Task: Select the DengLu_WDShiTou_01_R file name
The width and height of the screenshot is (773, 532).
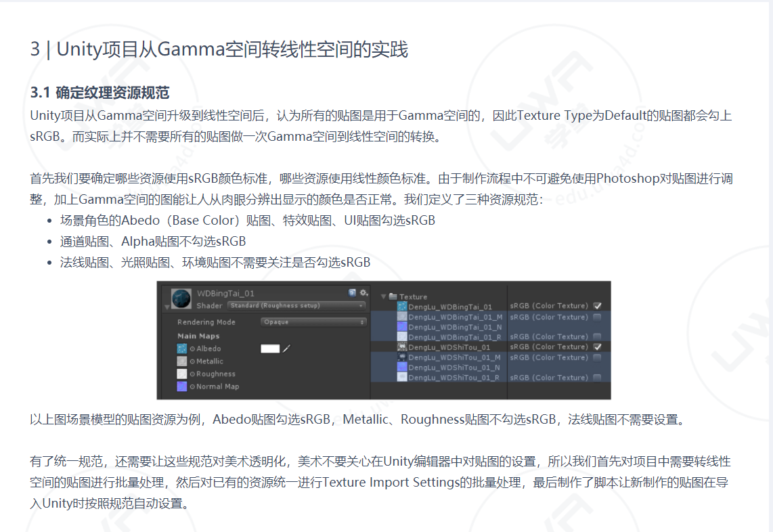Action: (x=454, y=378)
